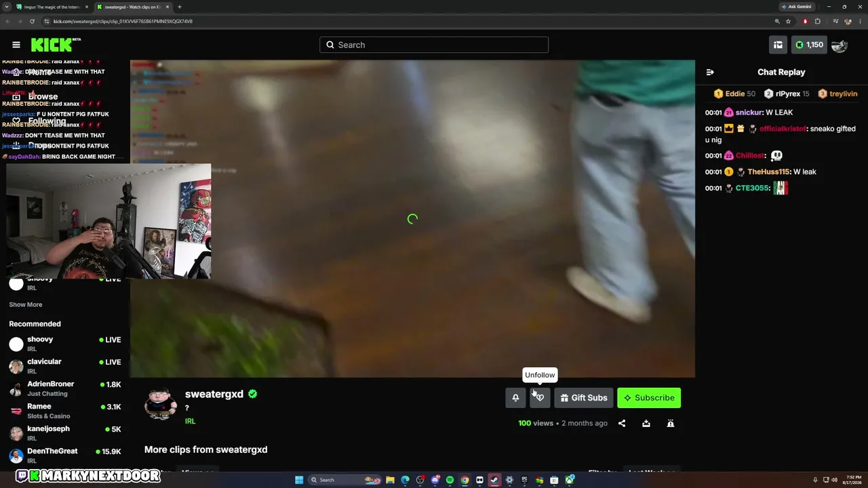
Task: Click the Gift Subs button
Action: (584, 398)
